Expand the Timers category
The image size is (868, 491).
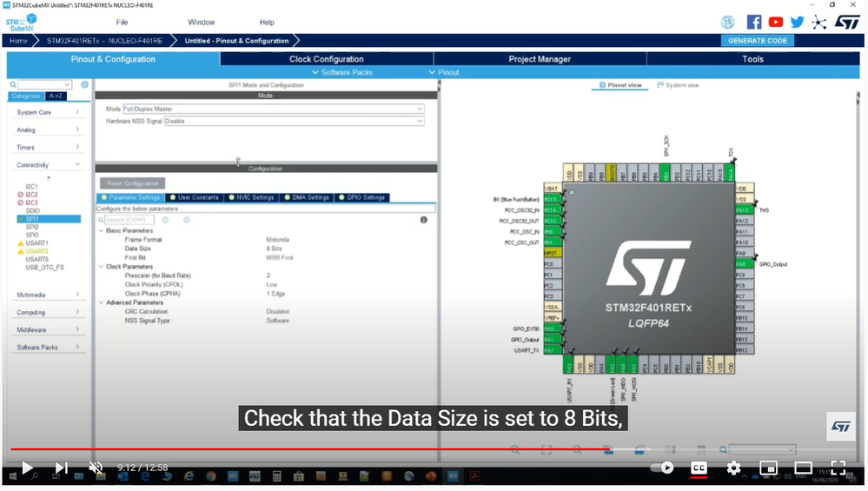click(x=48, y=147)
